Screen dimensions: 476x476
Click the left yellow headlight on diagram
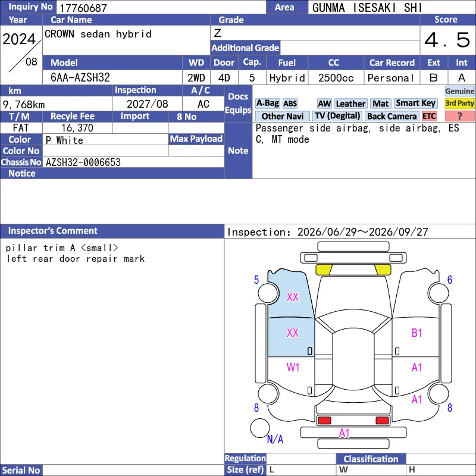pos(324,270)
